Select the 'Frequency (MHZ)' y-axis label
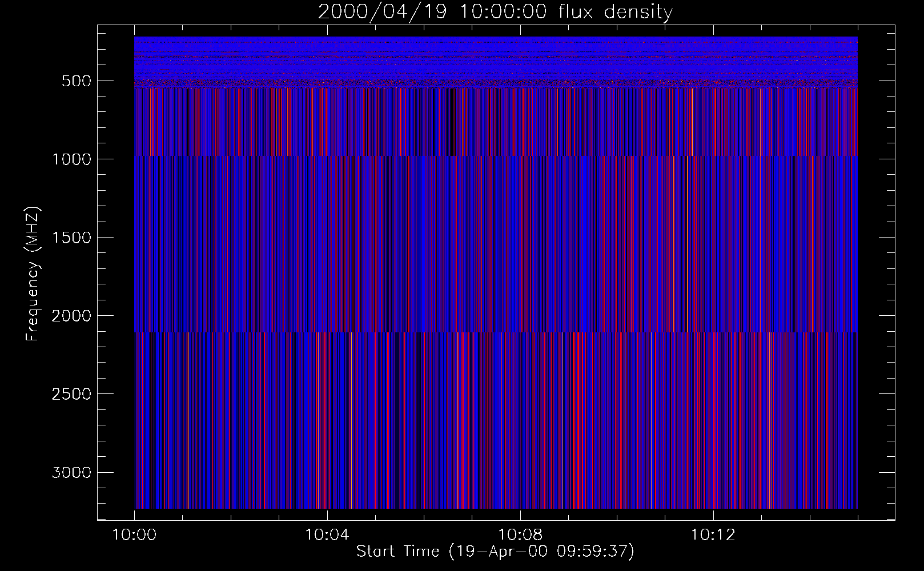This screenshot has height=571, width=924. [x=33, y=274]
